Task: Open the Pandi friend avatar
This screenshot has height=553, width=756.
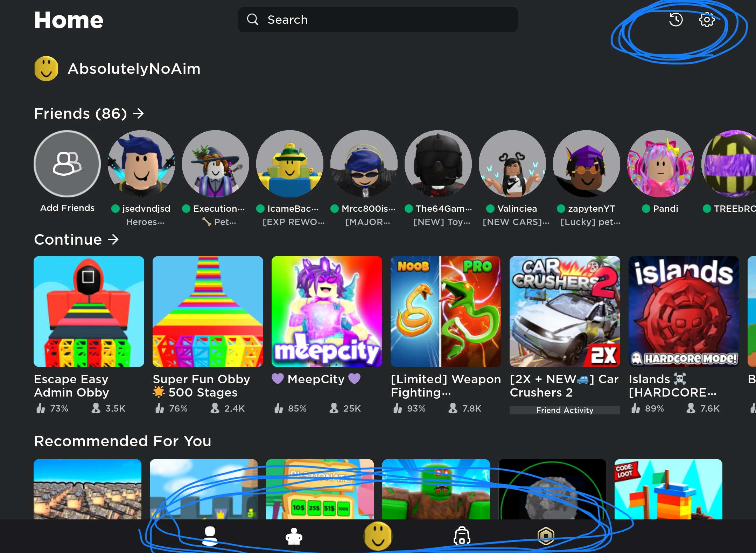Action: 661,164
